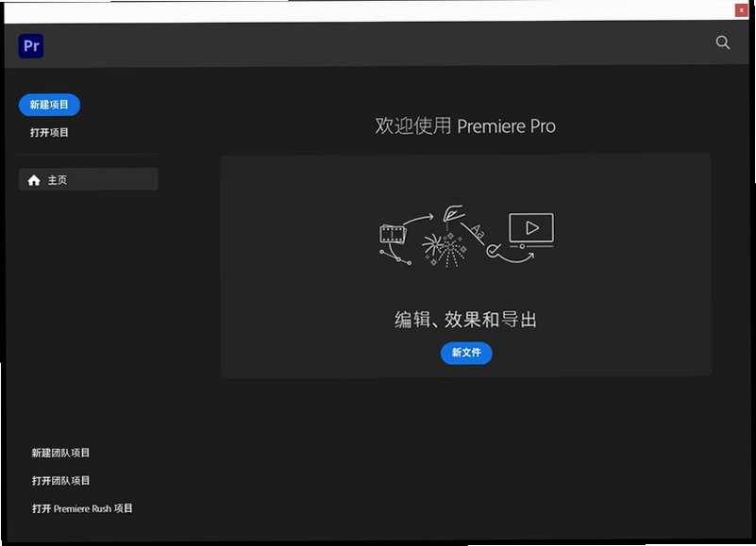Click the Premiere Pro logo icon
The width and height of the screenshot is (756, 546).
tap(31, 46)
